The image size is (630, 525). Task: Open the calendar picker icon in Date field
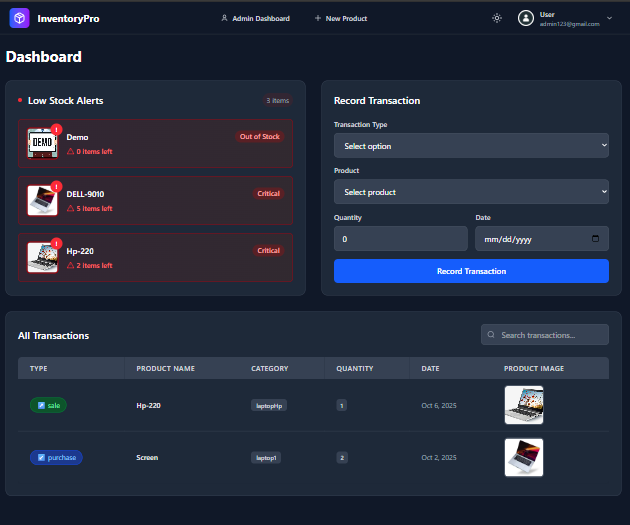595,239
